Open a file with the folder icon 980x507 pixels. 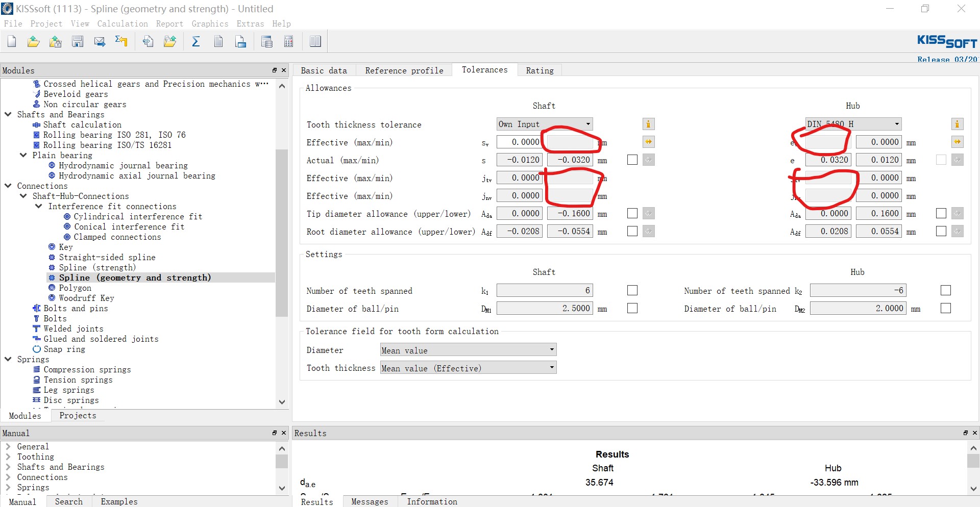(34, 41)
